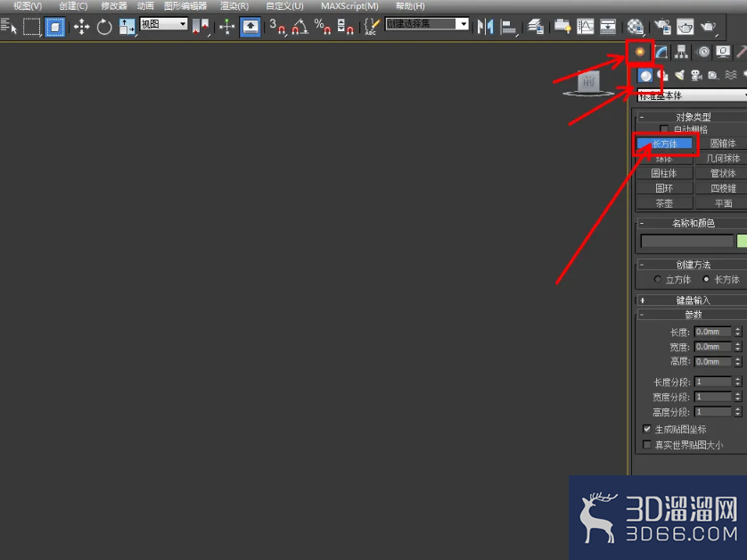Choose the rectangular selection region tool
747x560 pixels.
tap(31, 26)
